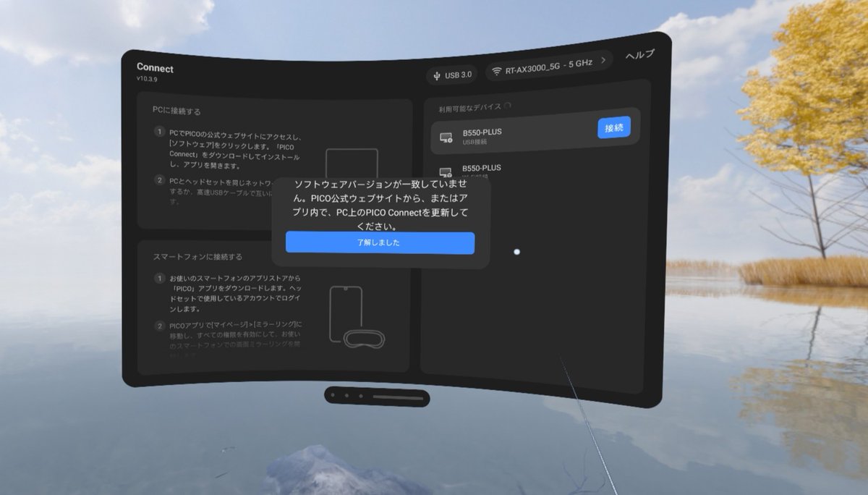This screenshot has width=868, height=495.
Task: Expand the second B550-PLUS device entry
Action: [535, 172]
